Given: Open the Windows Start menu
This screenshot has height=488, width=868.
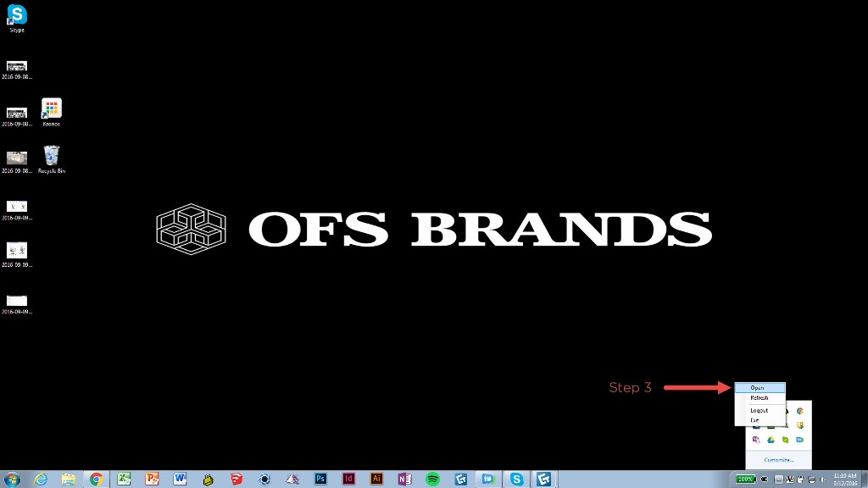Looking at the screenshot, I should click(x=12, y=480).
